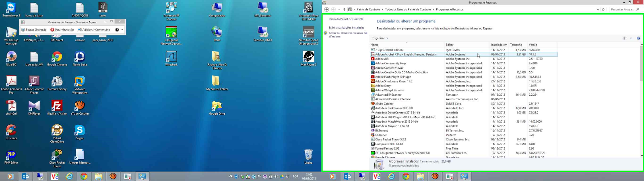
Task: Select the Skype desktop icon
Action: point(80,132)
